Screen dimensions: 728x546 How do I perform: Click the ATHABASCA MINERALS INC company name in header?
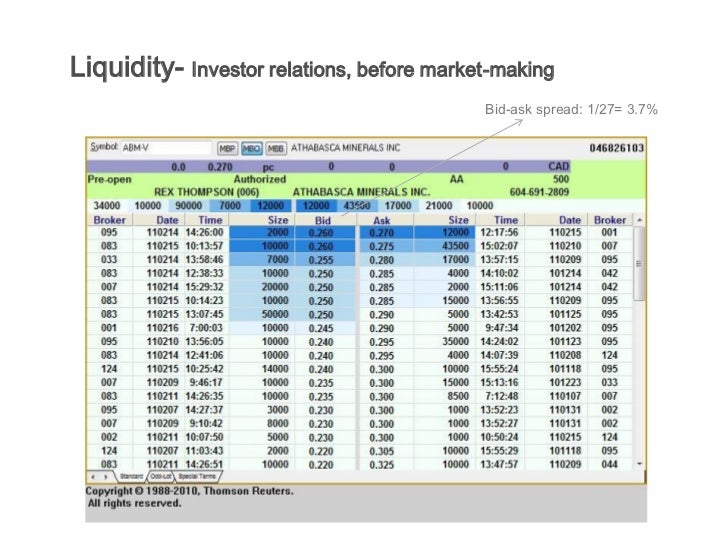[x=345, y=148]
